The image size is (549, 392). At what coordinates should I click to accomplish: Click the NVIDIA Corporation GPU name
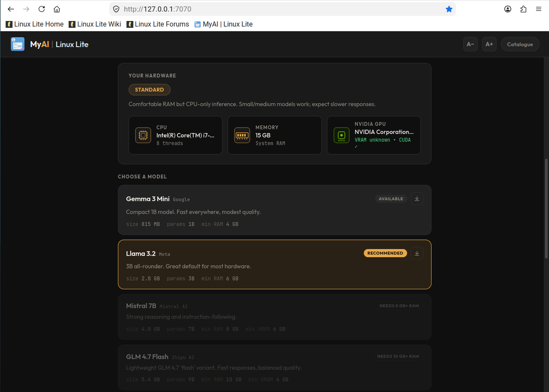coord(384,132)
